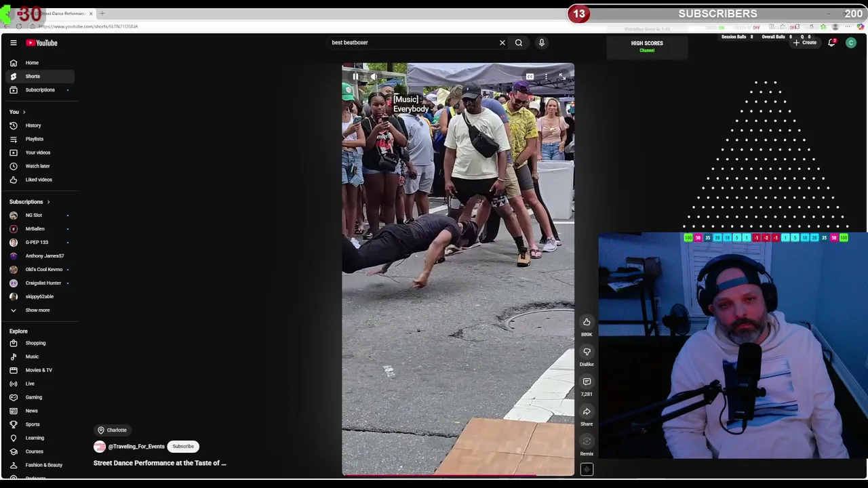Open Music under Explore
Viewport: 868px width, 488px height.
pyautogui.click(x=39, y=357)
